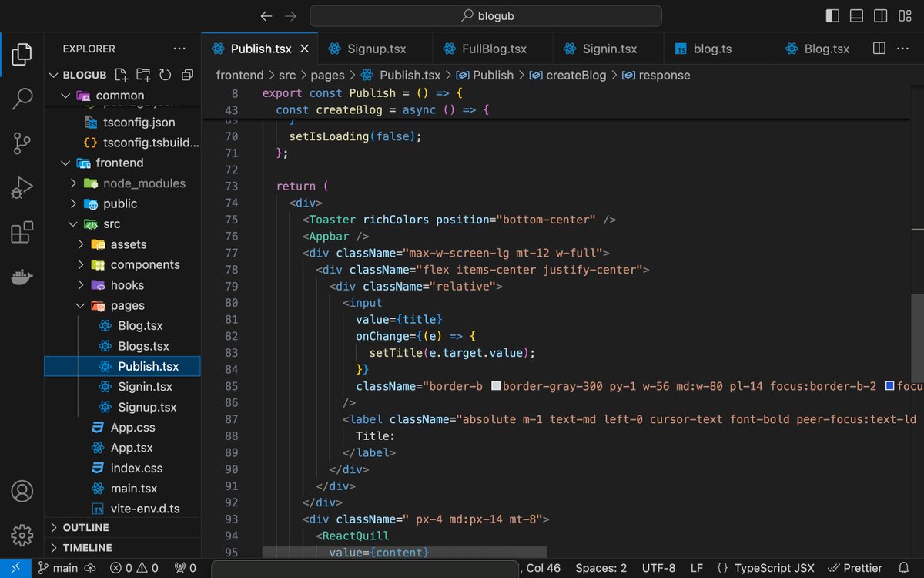Click the New File icon in Explorer
Image resolution: width=924 pixels, height=578 pixels.
(x=122, y=75)
